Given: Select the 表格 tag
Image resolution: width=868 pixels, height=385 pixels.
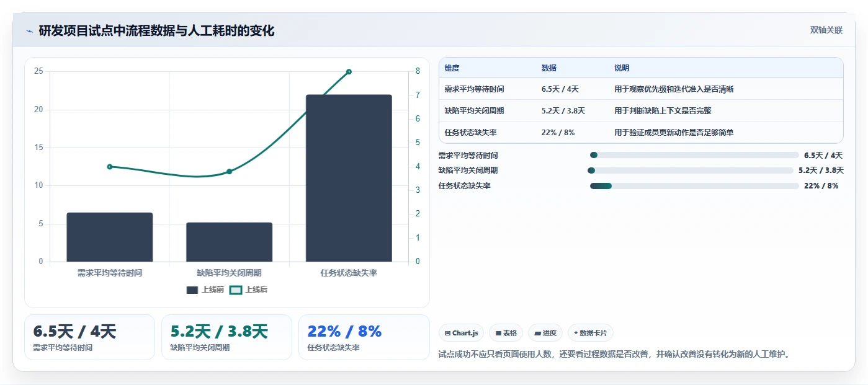Looking at the screenshot, I should pos(506,333).
